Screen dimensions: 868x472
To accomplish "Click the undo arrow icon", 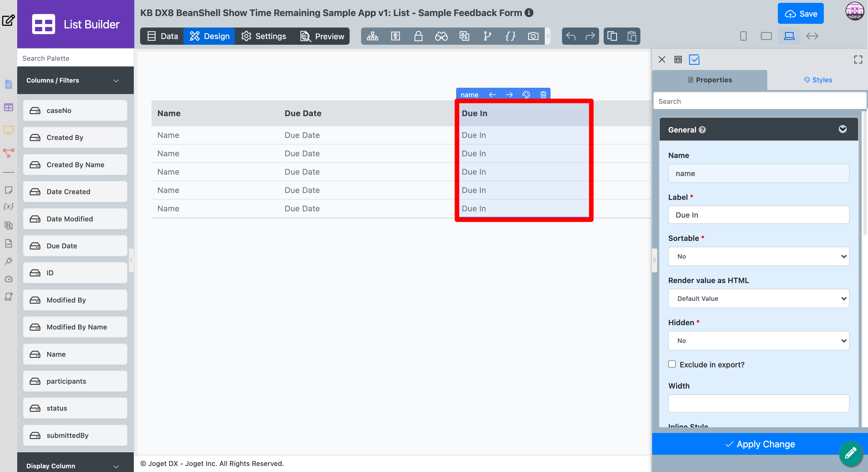I will point(571,36).
